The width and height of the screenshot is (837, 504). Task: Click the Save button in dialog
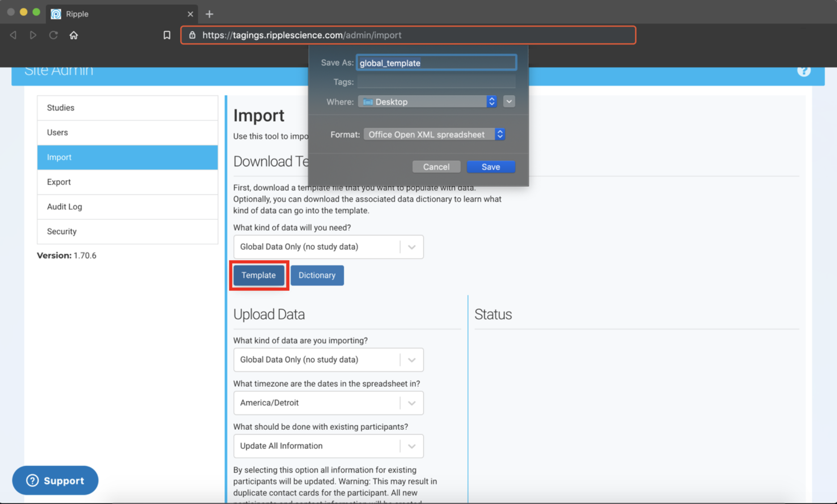[x=490, y=167]
